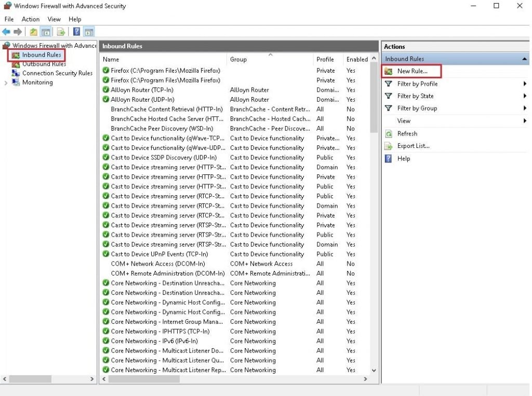
Task: Click the rules list vertical scrollbar thumb
Action: point(374,98)
